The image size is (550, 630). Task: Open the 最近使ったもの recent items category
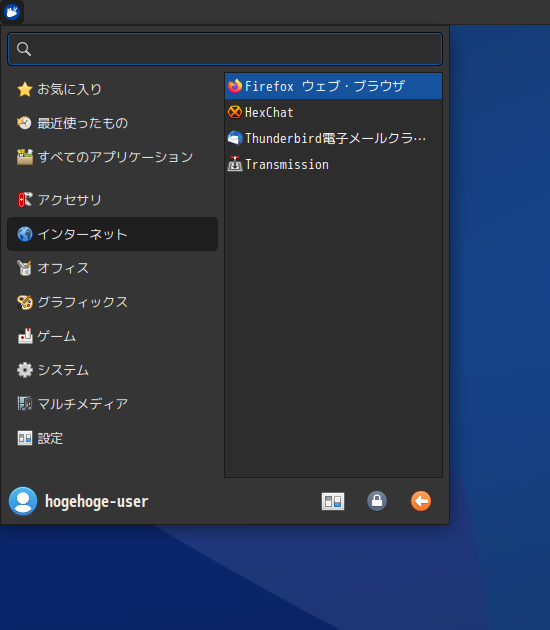pos(112,123)
